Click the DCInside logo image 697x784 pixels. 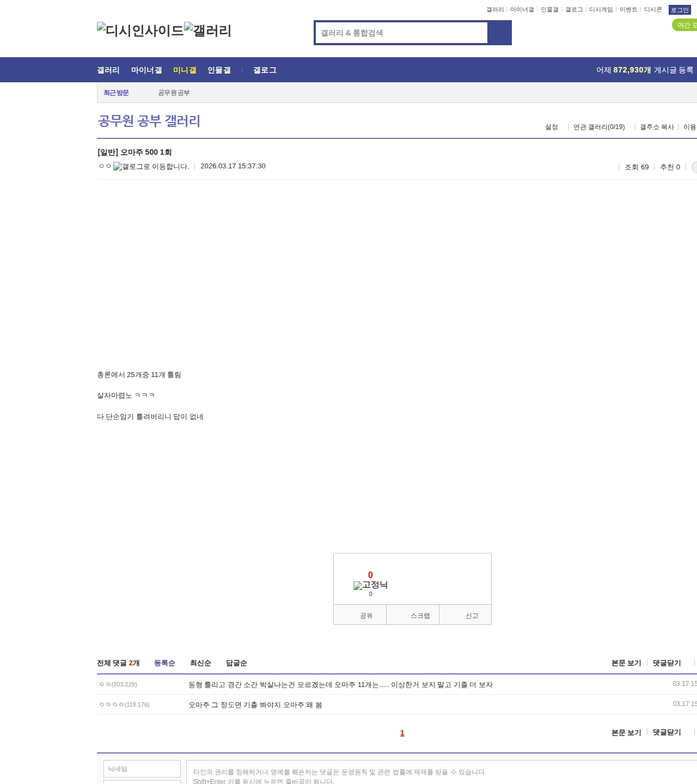click(x=140, y=31)
